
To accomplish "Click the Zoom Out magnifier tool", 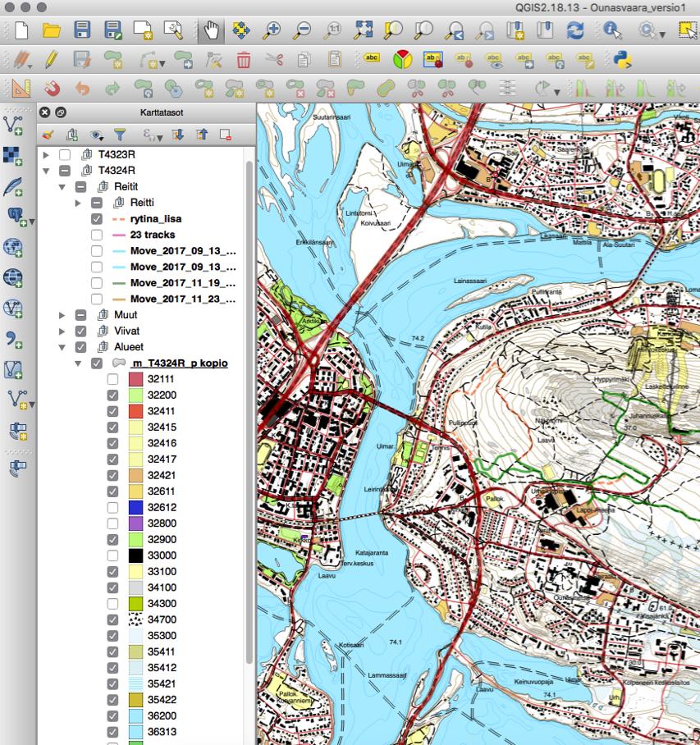I will tap(301, 30).
